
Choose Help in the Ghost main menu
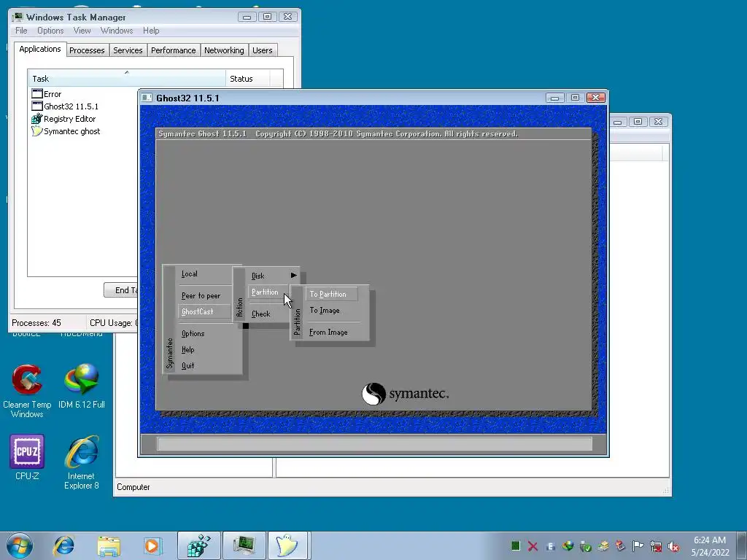(x=187, y=349)
